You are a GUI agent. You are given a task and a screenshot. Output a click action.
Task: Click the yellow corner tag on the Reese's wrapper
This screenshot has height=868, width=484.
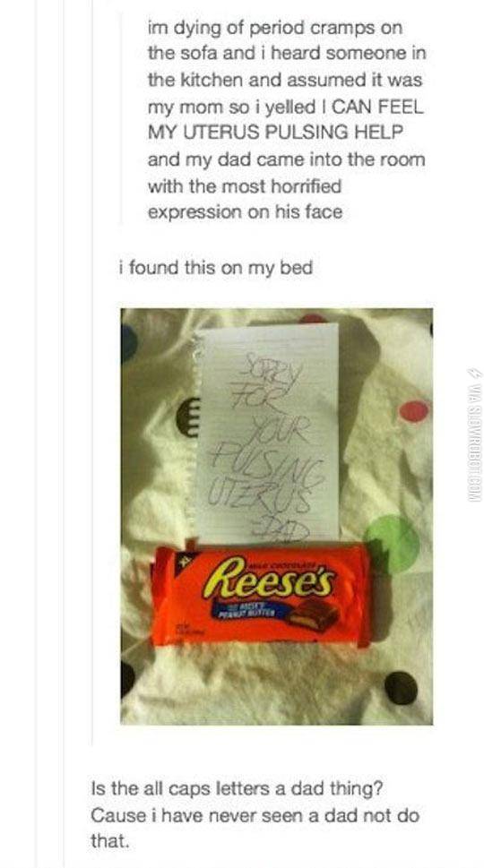click(x=180, y=564)
